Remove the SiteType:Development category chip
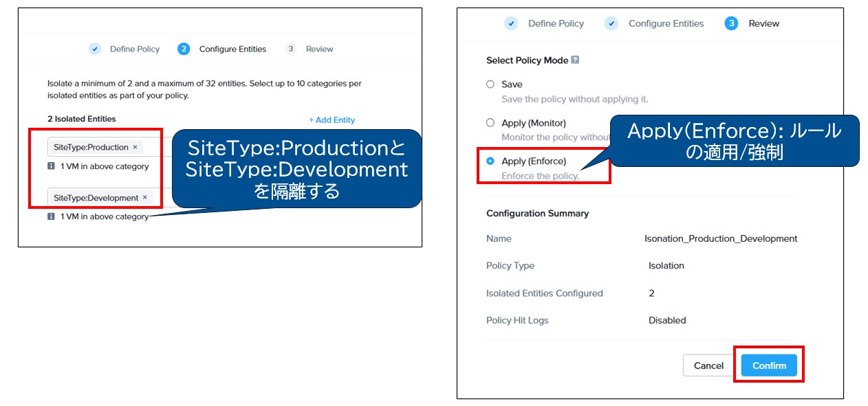This screenshot has width=868, height=406. point(144,198)
